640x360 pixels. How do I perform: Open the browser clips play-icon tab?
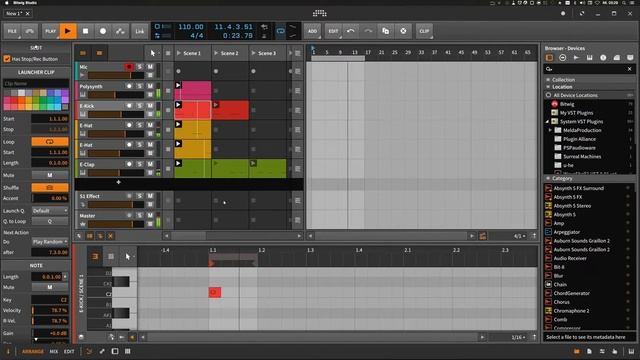[576, 58]
